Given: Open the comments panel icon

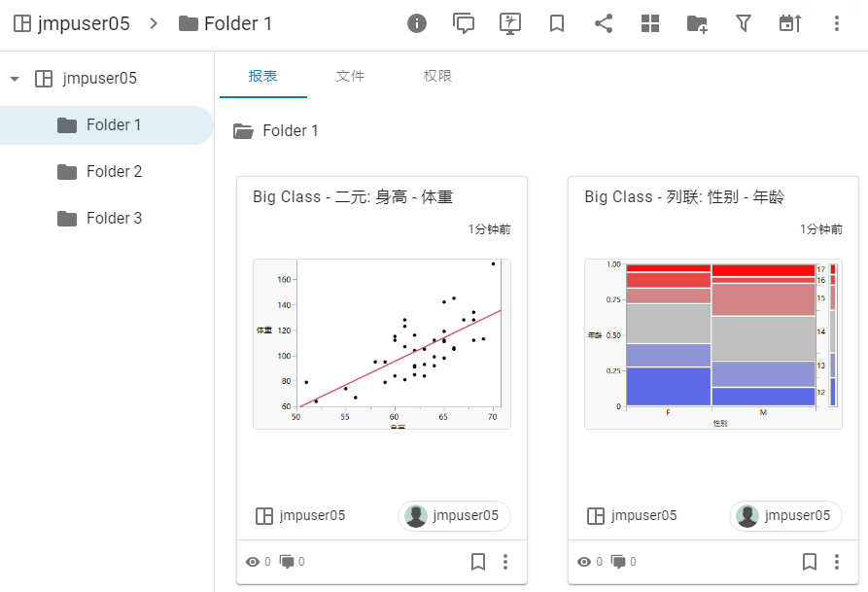Looking at the screenshot, I should [x=464, y=23].
